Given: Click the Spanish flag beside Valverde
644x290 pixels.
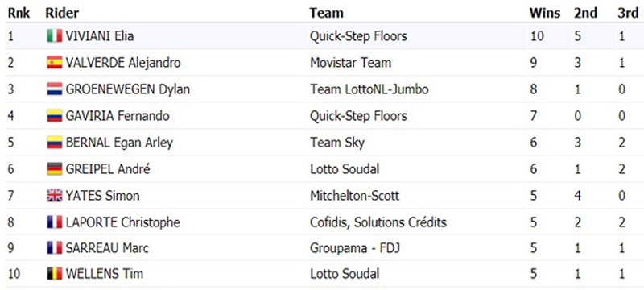Looking at the screenshot, I should pos(54,63).
